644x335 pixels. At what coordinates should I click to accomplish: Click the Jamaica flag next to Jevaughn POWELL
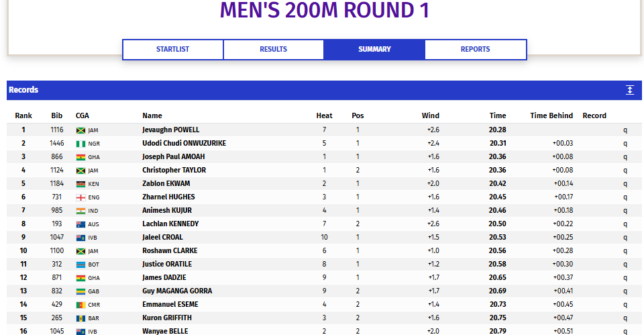(80, 130)
